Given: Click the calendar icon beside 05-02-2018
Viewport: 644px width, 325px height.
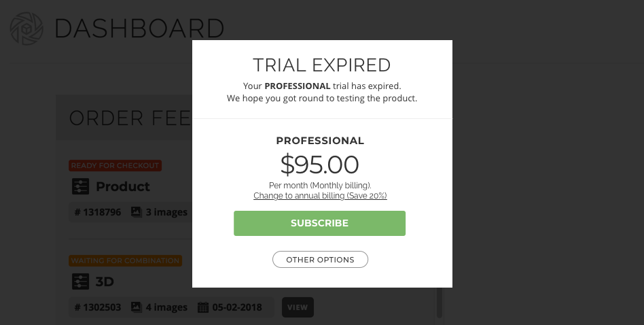Looking at the screenshot, I should click(203, 307).
